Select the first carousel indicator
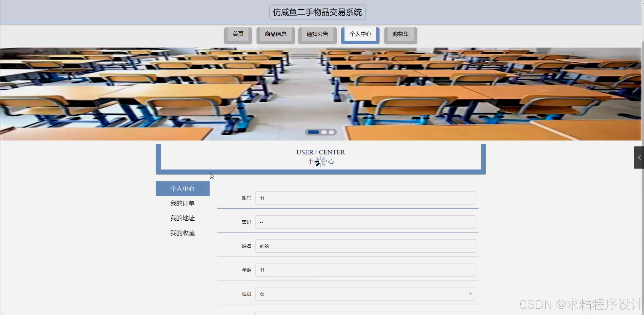 click(x=313, y=132)
